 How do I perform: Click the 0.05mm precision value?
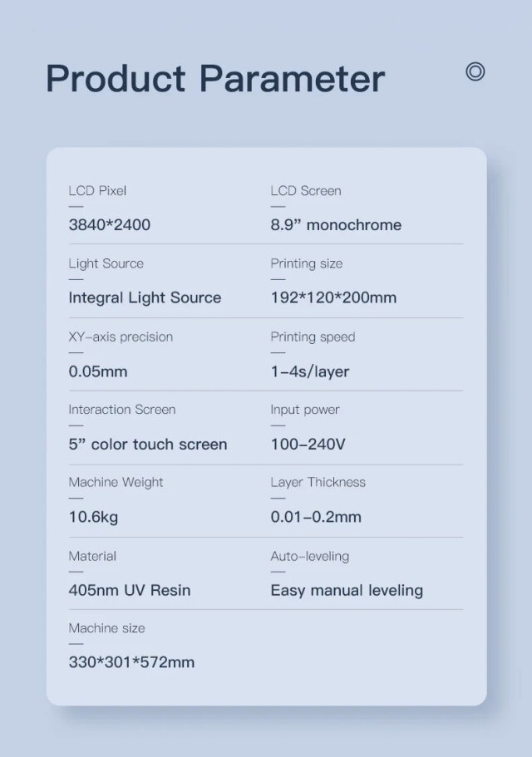[x=98, y=371]
